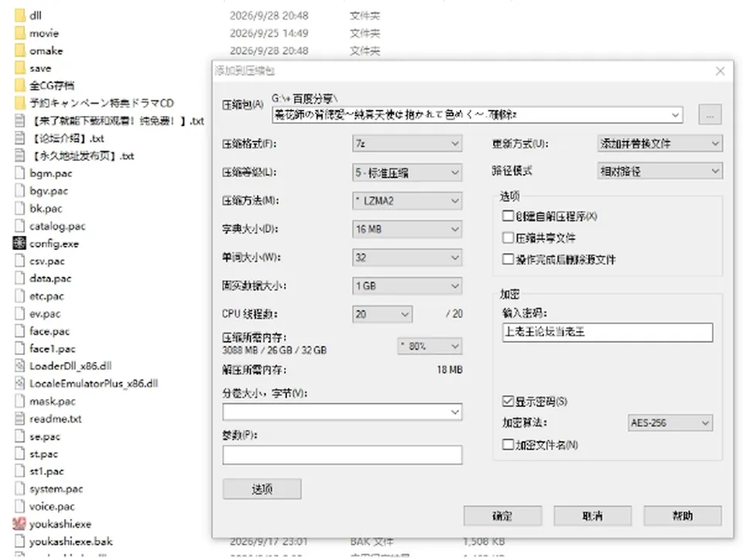Viewport: 743px width, 560px height.
Task: Enable the 创建自解压程序 checkbox
Action: click(508, 217)
